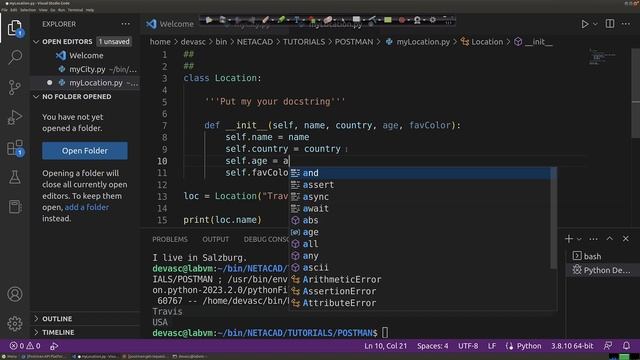Open terminal panel ellipsis actions

click(593, 239)
